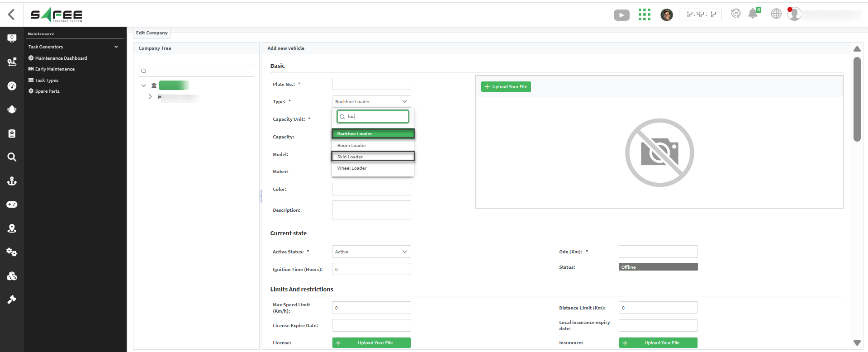Click the anchor icon in sidebar
868x352 pixels.
click(12, 181)
